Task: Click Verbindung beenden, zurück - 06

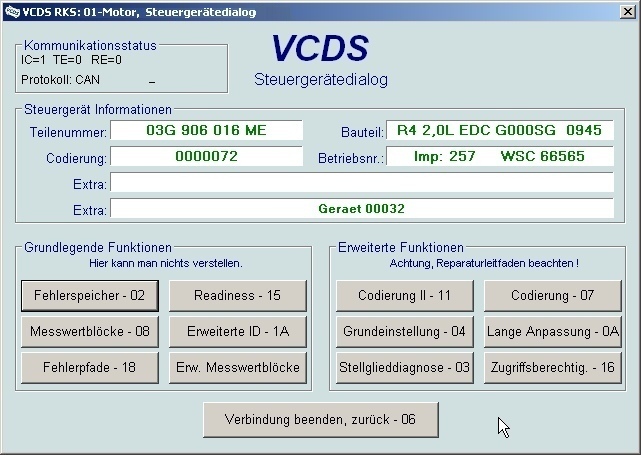Action: [x=321, y=420]
